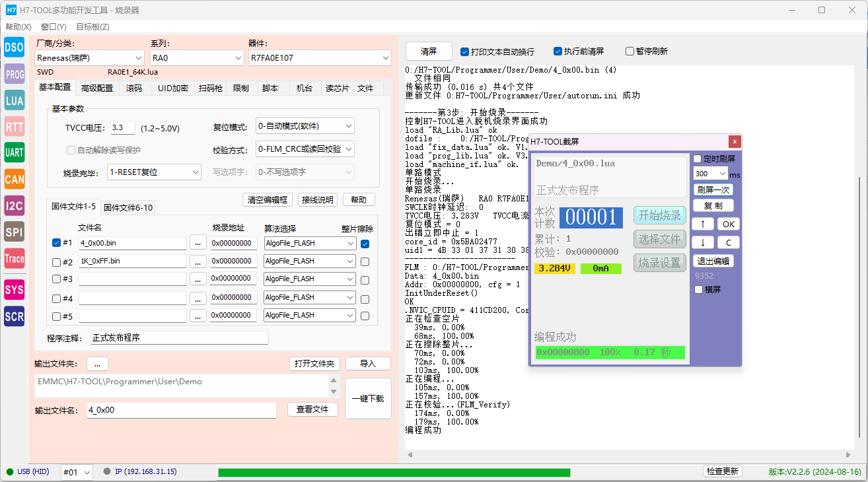Browse for the output folder
The height and width of the screenshot is (482, 868).
coord(97,364)
